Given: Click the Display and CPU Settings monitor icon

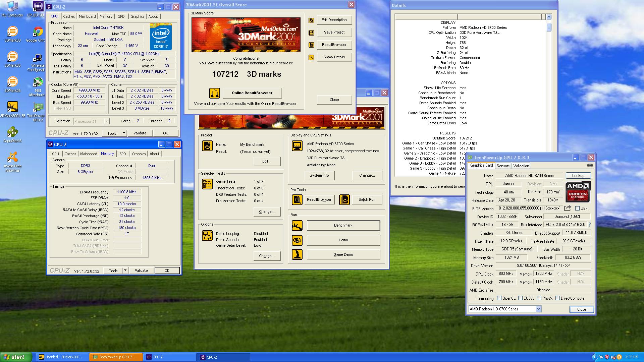Looking at the screenshot, I should (297, 146).
